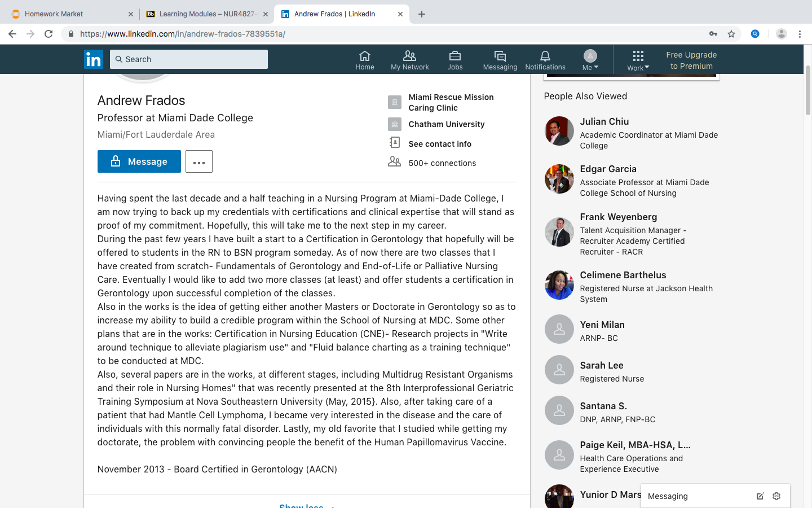Close the Learning Modules tab
This screenshot has height=508, width=812.
pos(266,14)
